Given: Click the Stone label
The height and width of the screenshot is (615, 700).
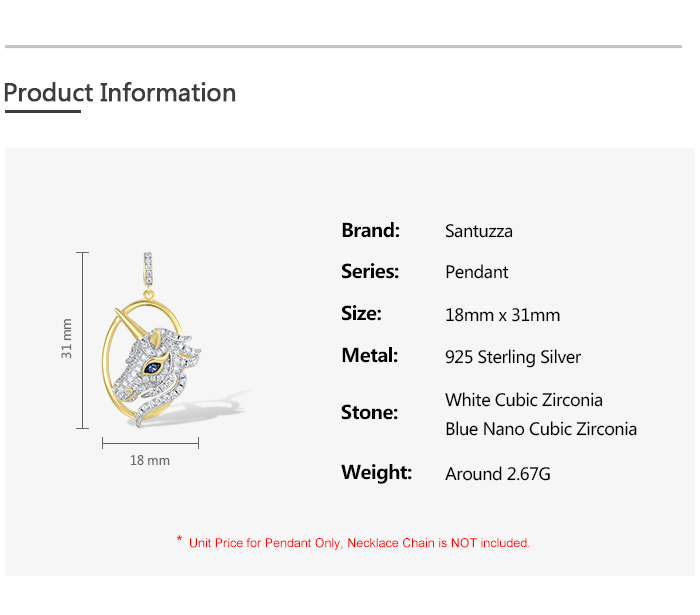Looking at the screenshot, I should 369,413.
